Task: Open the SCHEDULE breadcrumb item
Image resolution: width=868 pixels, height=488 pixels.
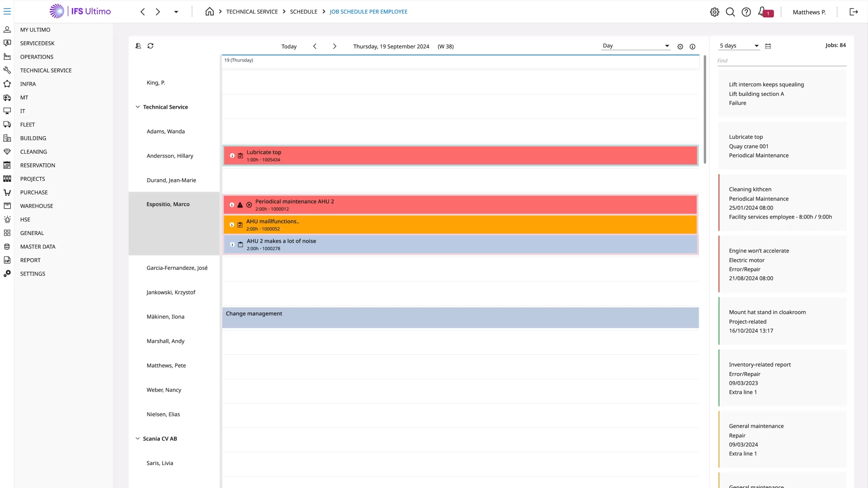Action: point(303,12)
